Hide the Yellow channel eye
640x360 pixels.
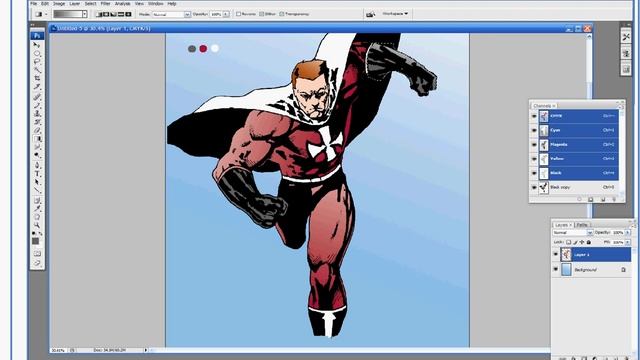point(534,159)
